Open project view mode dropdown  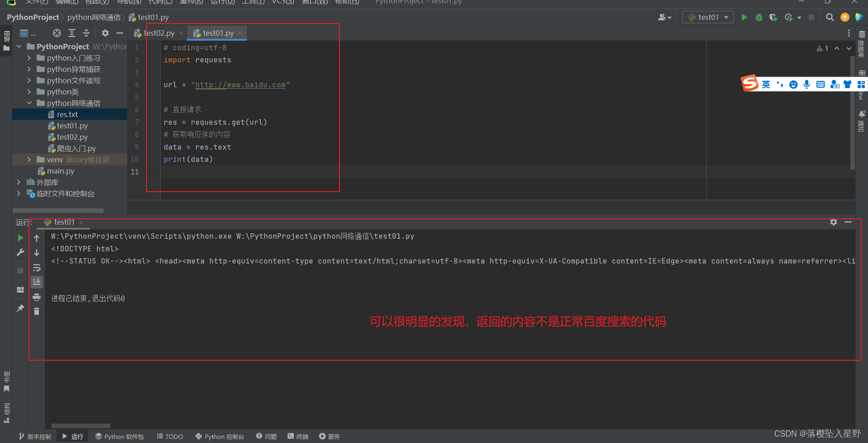28,33
